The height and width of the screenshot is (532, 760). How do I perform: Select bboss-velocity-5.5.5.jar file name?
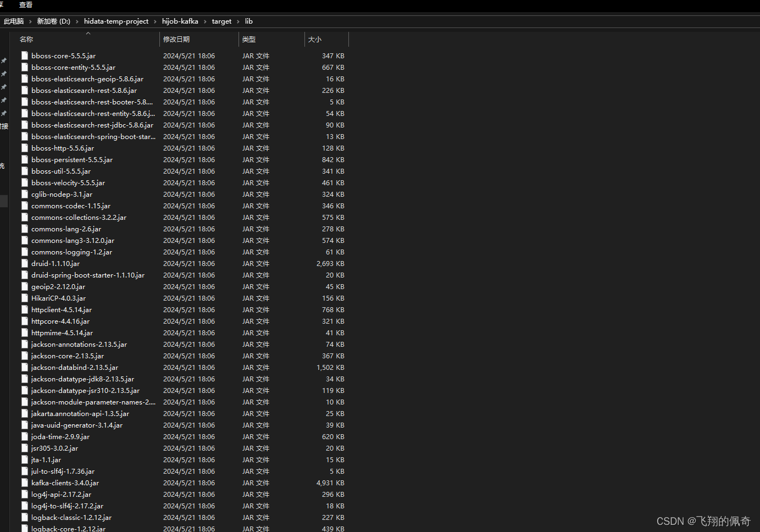(x=68, y=182)
